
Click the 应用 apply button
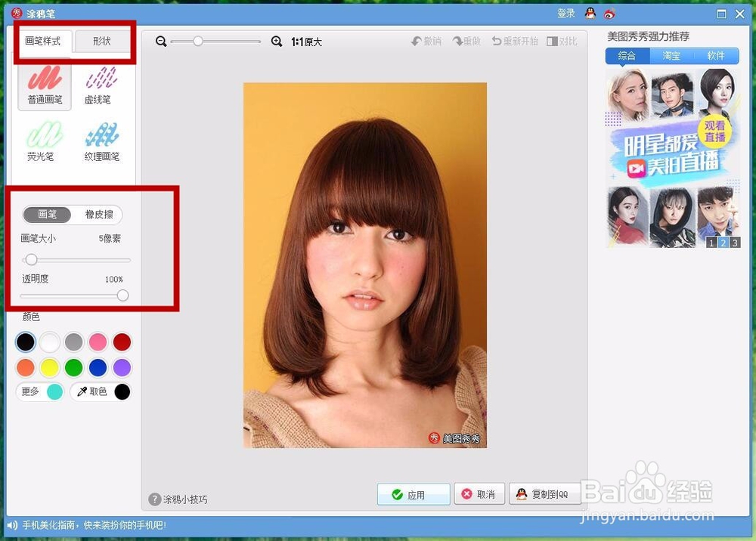[414, 494]
